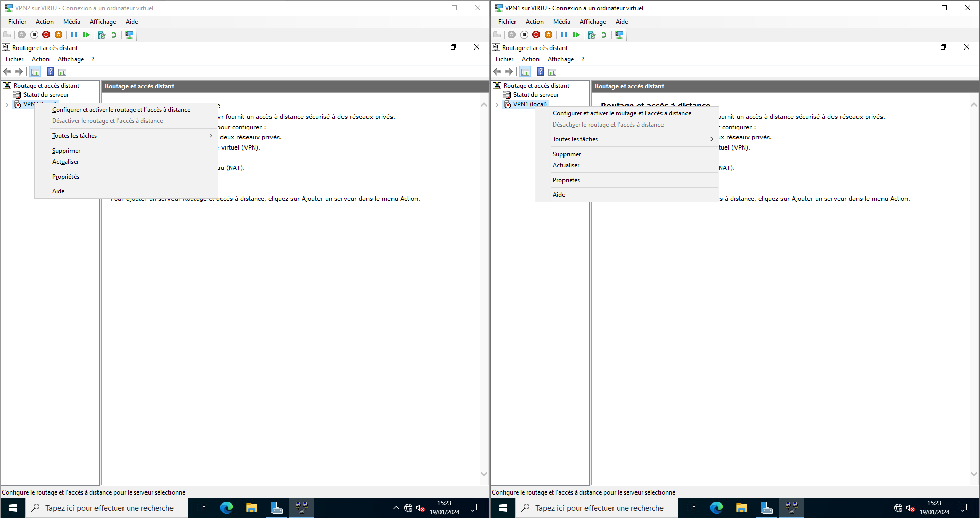Click Enhanced Session icon in VPN2 toolbar
This screenshot has width=980, height=518.
(129, 35)
